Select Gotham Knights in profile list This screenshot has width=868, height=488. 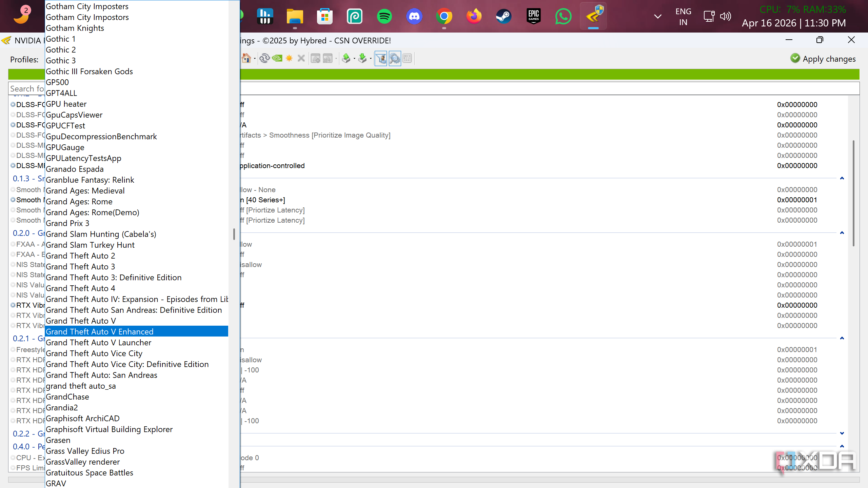137,28
